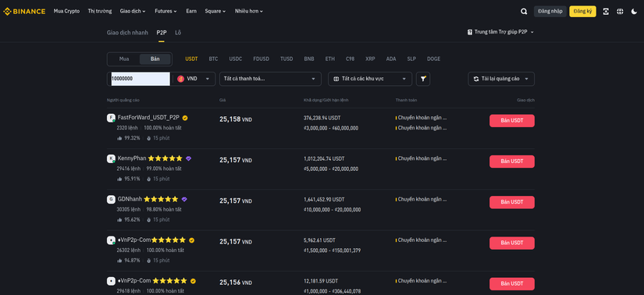This screenshot has height=295, width=644.
Task: Click the timer icon in KennyPhan row
Action: (x=149, y=179)
